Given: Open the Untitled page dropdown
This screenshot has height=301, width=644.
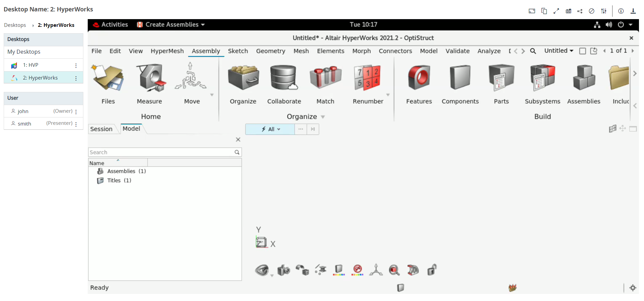Looking at the screenshot, I should pos(559,51).
